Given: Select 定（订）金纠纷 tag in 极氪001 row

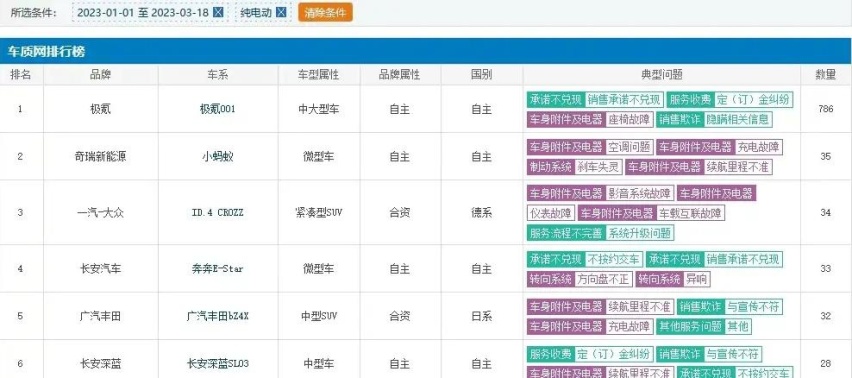Looking at the screenshot, I should pyautogui.click(x=754, y=100).
